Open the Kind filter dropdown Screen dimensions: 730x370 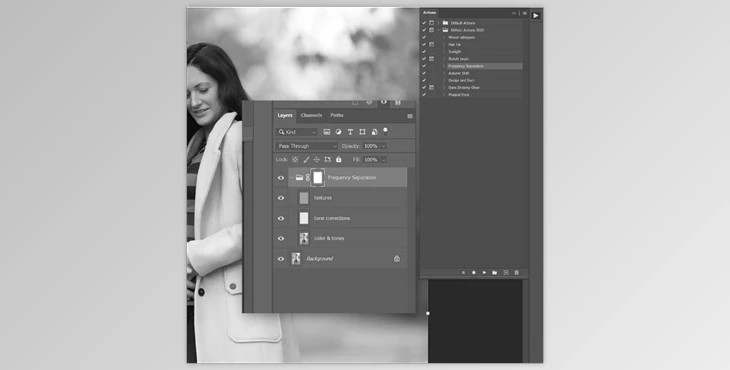(297, 132)
